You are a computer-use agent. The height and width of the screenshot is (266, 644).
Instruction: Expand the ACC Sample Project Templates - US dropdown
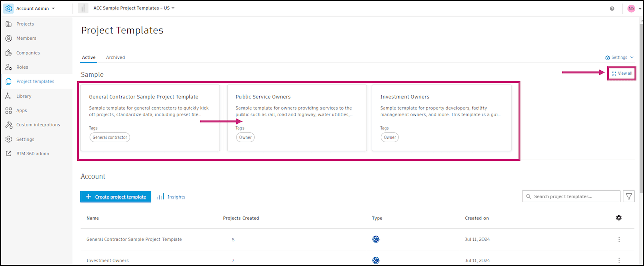[173, 8]
